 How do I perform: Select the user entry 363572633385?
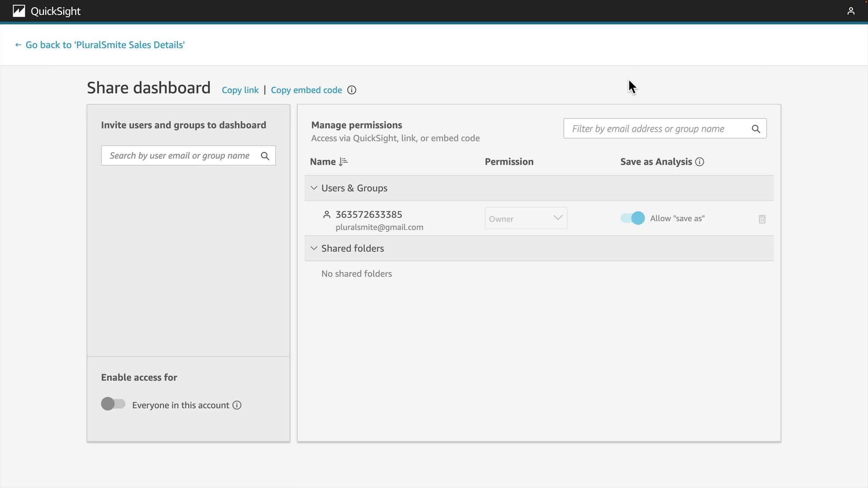click(x=368, y=215)
